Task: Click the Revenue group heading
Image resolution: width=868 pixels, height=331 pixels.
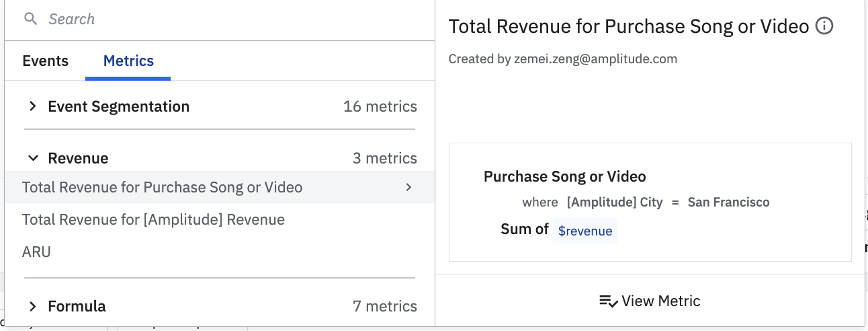Action: 78,158
